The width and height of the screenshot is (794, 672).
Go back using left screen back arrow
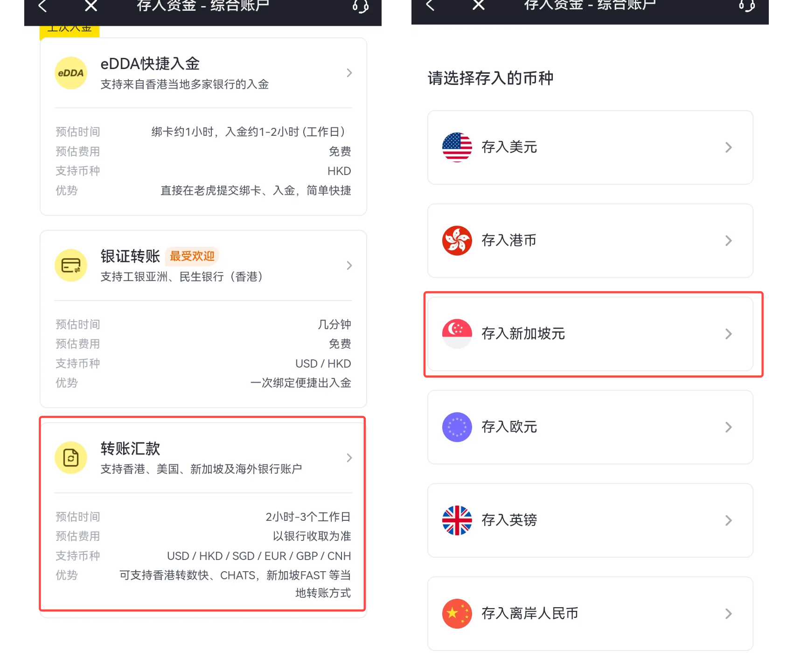point(43,6)
